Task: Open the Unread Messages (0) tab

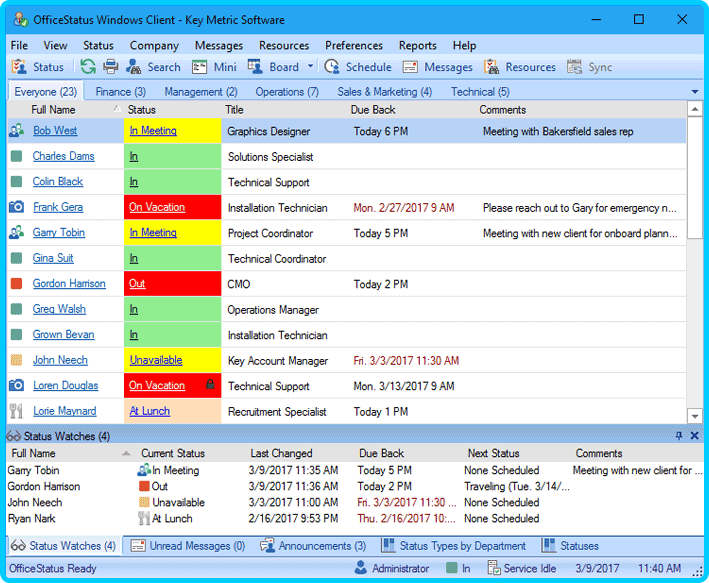Action: coord(188,546)
